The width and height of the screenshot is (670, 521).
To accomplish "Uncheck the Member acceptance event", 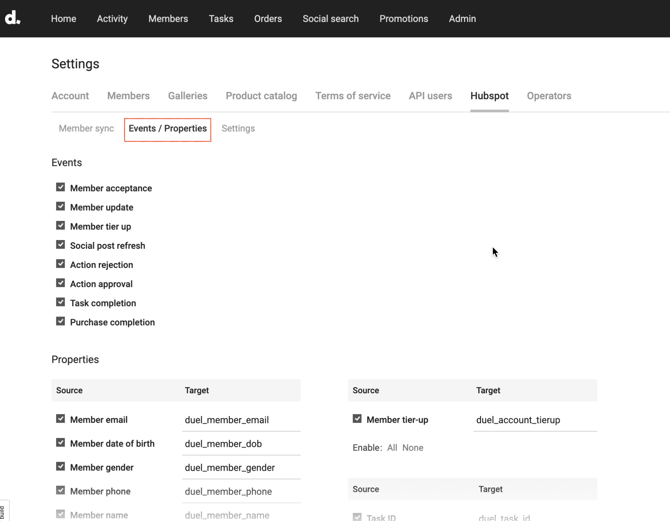I will 61,187.
